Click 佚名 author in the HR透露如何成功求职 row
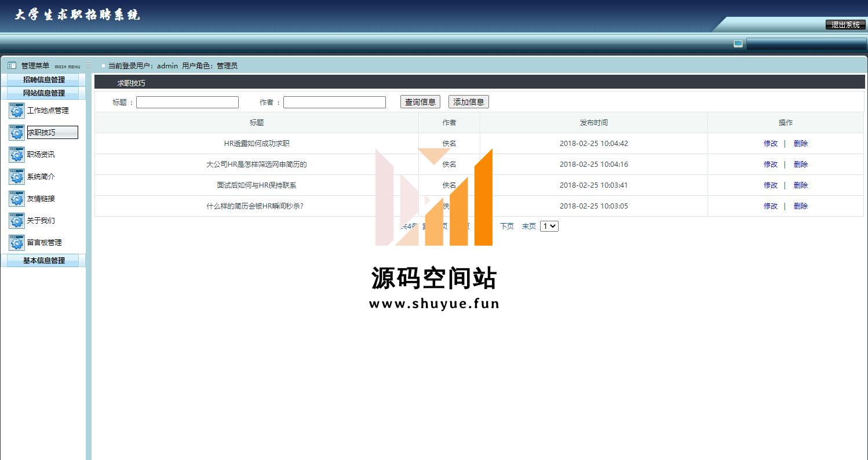 click(x=449, y=143)
